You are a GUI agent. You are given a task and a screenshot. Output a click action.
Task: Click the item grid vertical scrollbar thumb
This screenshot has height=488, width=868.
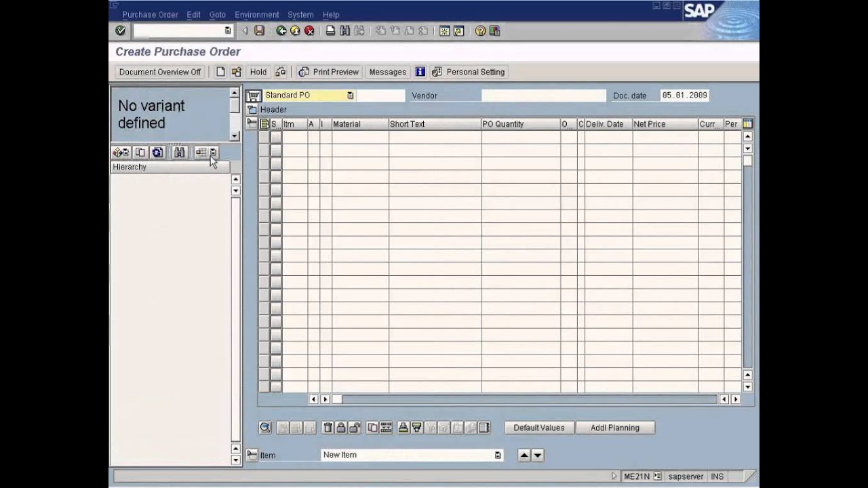point(747,161)
